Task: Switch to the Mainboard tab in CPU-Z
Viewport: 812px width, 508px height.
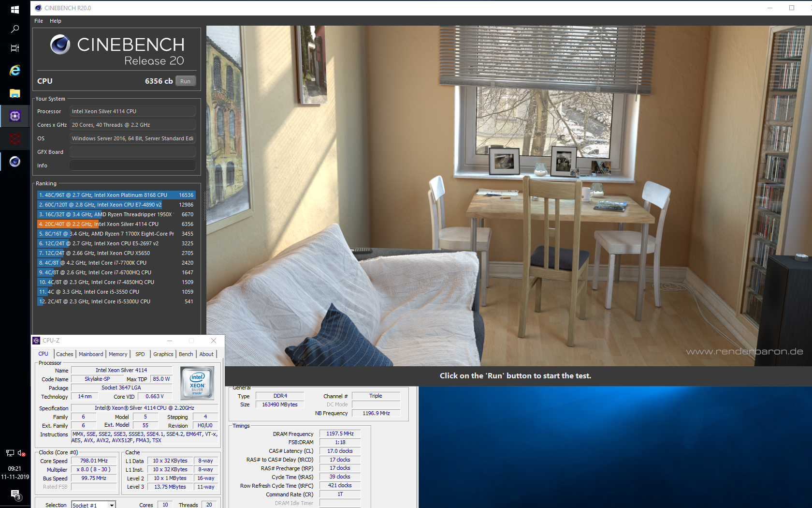Action: tap(91, 354)
